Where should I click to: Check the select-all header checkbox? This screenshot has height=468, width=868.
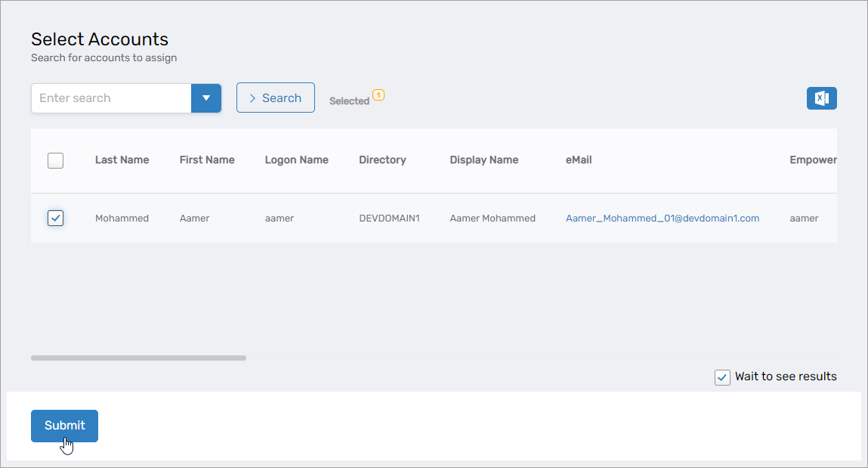(55, 160)
